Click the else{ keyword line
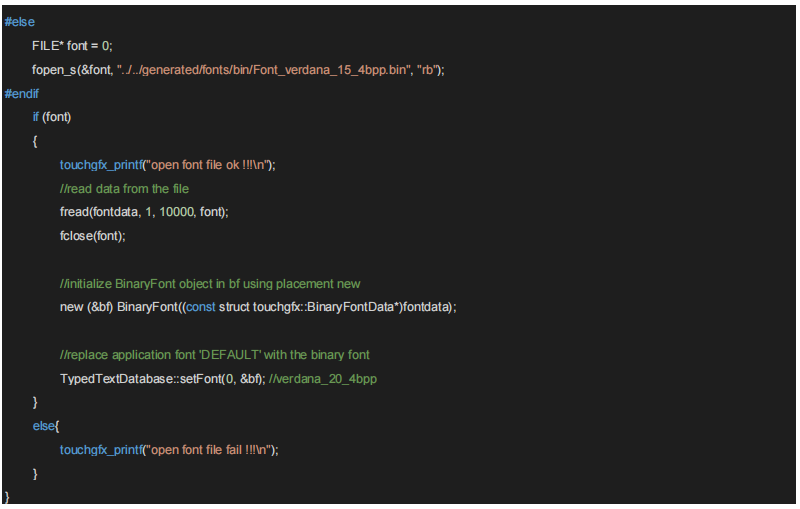 46,426
